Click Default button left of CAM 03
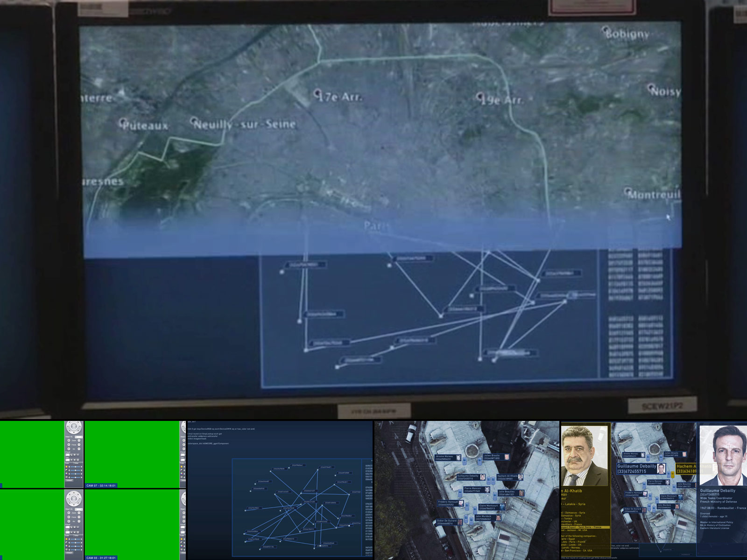 point(69,553)
